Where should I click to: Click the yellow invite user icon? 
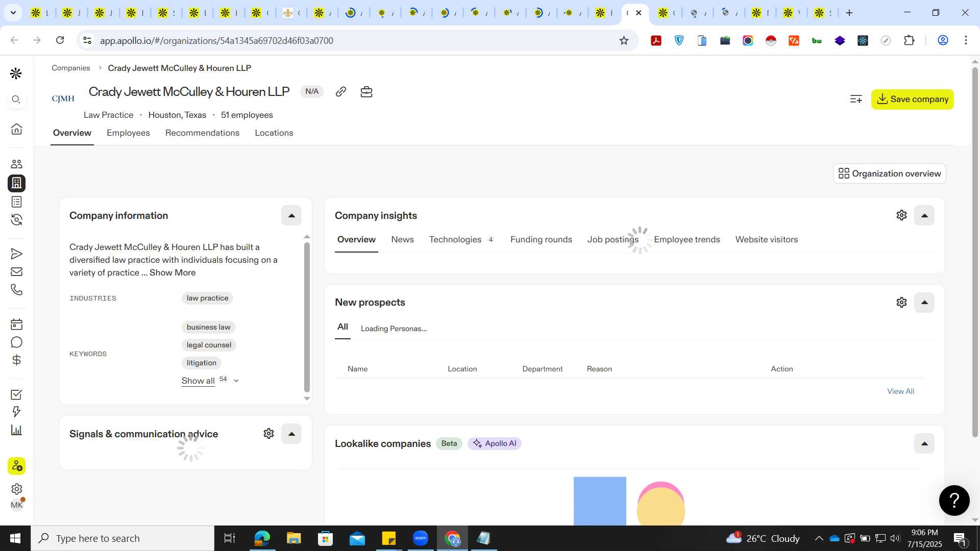tap(16, 466)
